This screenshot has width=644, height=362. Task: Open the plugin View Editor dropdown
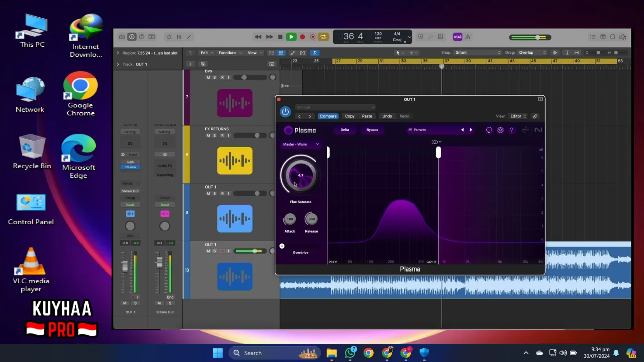click(518, 116)
